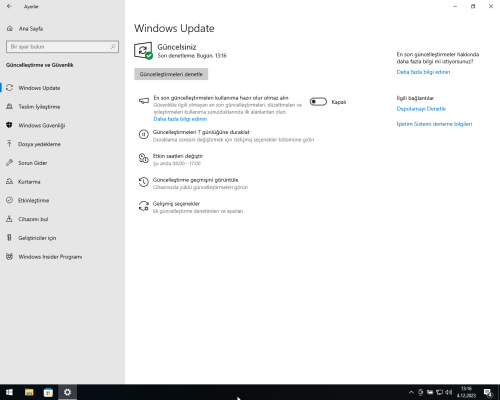Open Sorun Gider wrench icon
Viewport: 500px width, 400px height.
tap(9, 163)
